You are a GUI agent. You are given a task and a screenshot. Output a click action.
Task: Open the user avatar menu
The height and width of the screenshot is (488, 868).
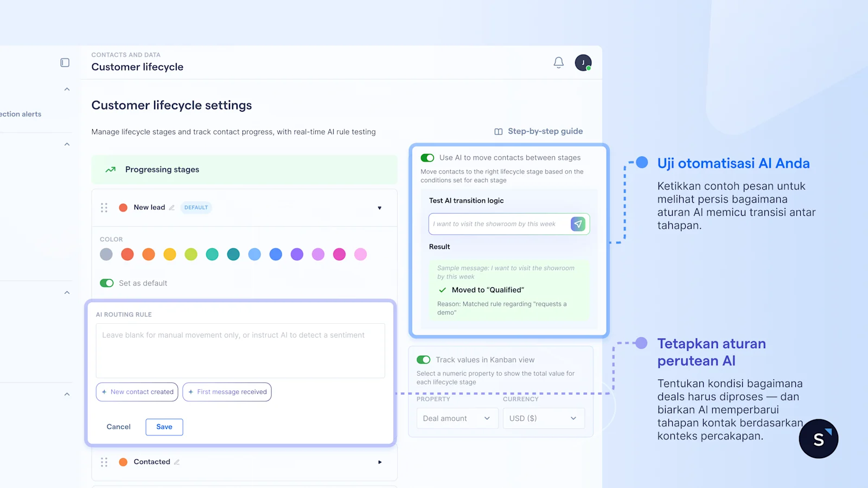(x=583, y=63)
